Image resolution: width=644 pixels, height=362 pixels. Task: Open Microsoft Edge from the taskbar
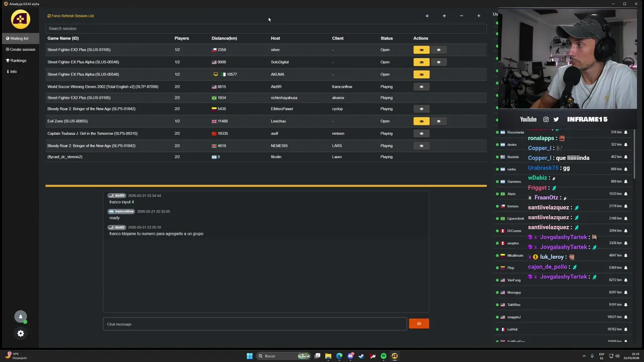pyautogui.click(x=339, y=356)
